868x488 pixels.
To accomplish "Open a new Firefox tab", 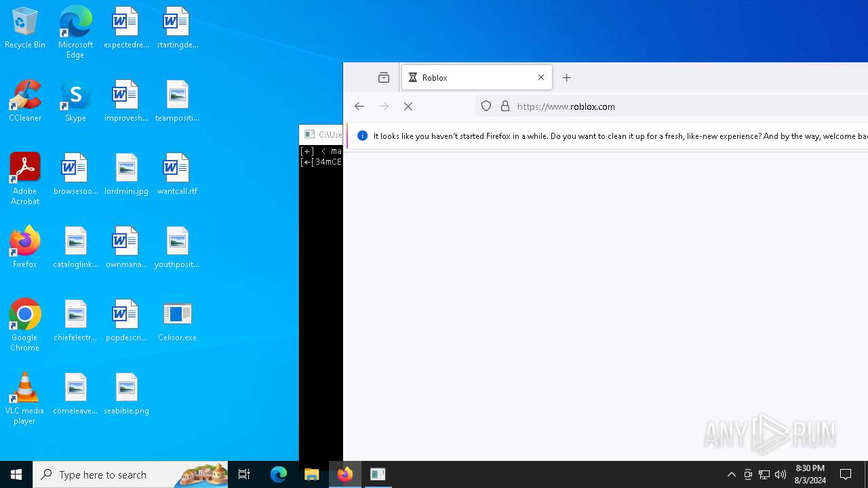I will coord(567,78).
